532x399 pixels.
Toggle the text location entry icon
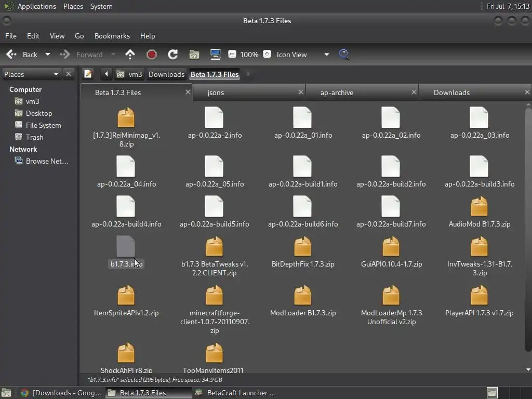pyautogui.click(x=88, y=74)
